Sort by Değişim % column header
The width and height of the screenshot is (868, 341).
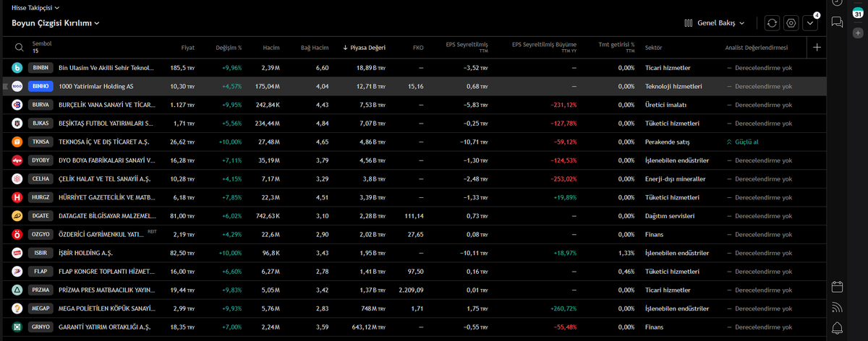coord(229,48)
